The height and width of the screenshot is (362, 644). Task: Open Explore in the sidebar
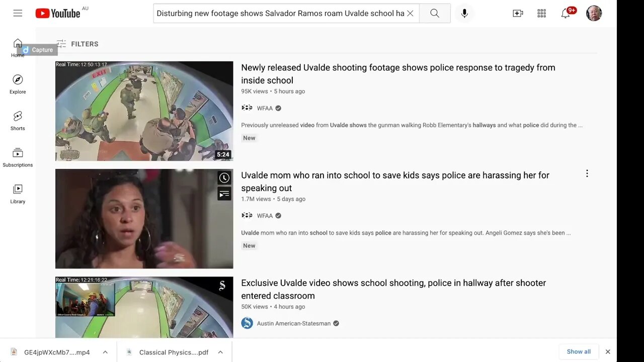[x=18, y=84]
